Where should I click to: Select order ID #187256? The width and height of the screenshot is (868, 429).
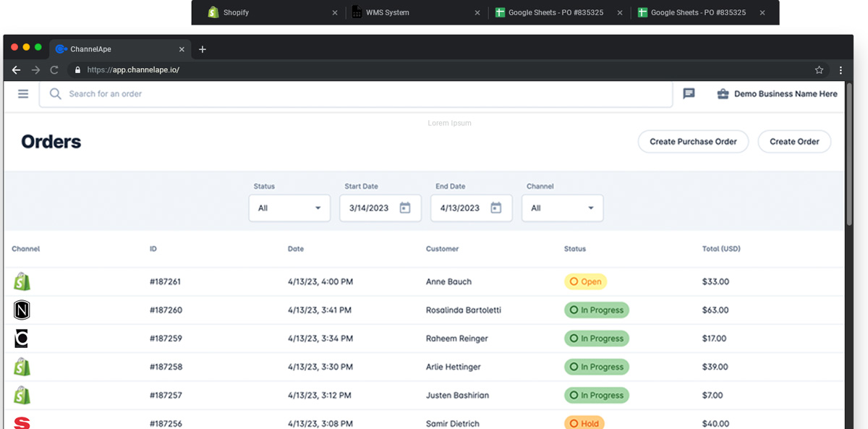tap(166, 424)
